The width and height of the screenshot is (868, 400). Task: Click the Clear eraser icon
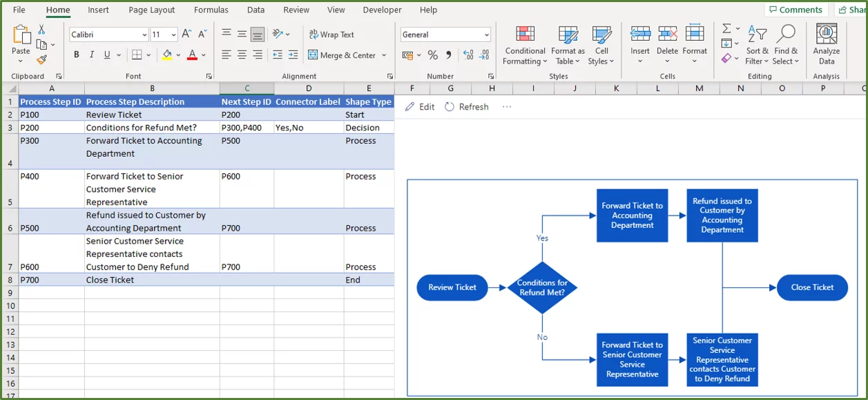pyautogui.click(x=726, y=59)
